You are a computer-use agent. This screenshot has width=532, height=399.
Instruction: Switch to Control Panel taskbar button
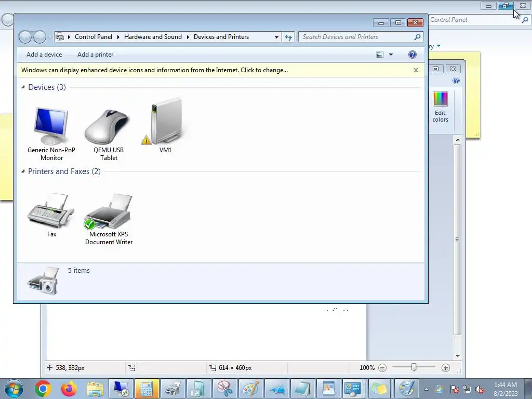(353, 389)
